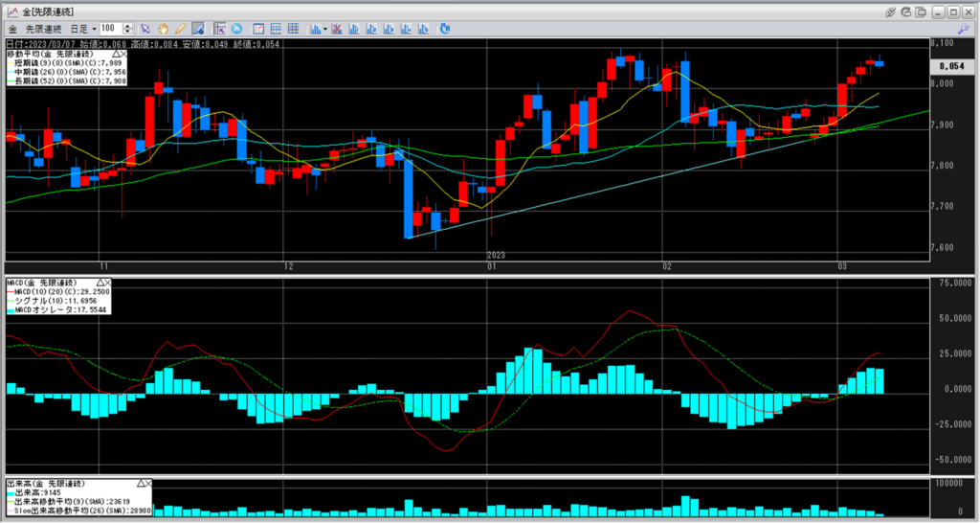Toggle the single chart layout icon
Screen dimensions: 980x523
pyautogui.click(x=257, y=29)
